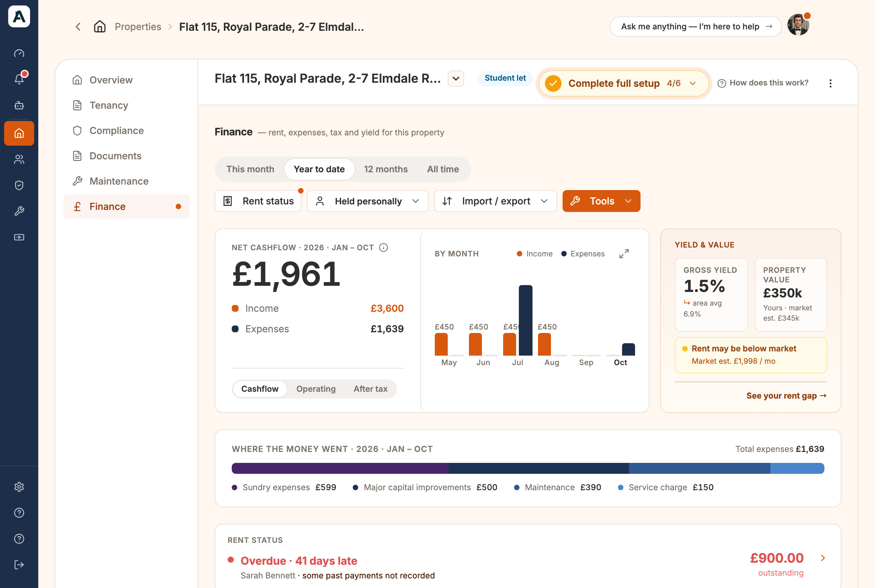875x588 pixels.
Task: Click the Rent status button
Action: 258,201
